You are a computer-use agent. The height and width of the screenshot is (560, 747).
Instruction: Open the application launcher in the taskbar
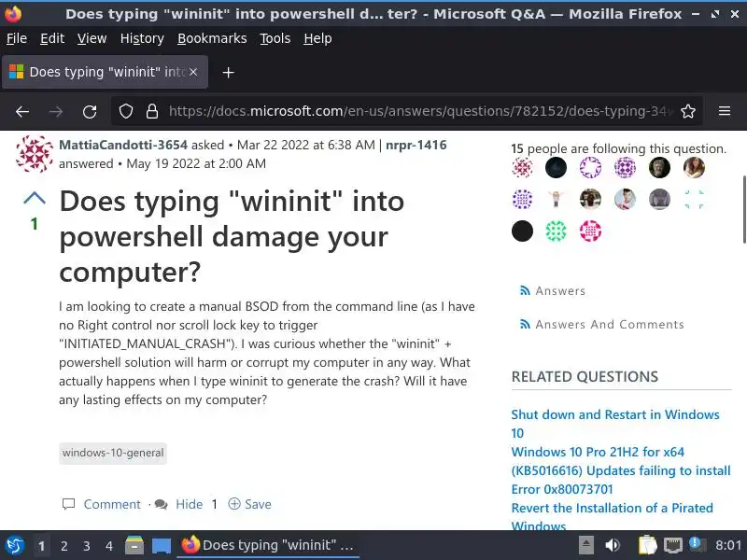click(x=15, y=545)
